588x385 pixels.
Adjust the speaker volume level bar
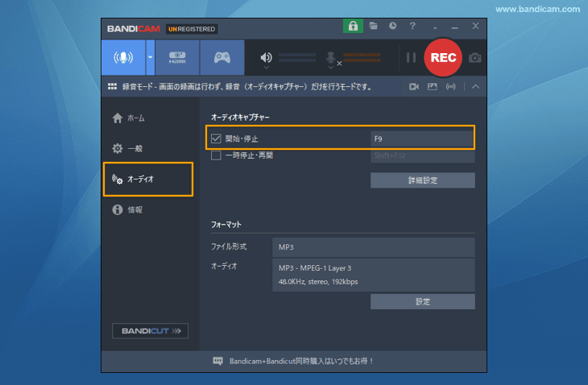[297, 57]
